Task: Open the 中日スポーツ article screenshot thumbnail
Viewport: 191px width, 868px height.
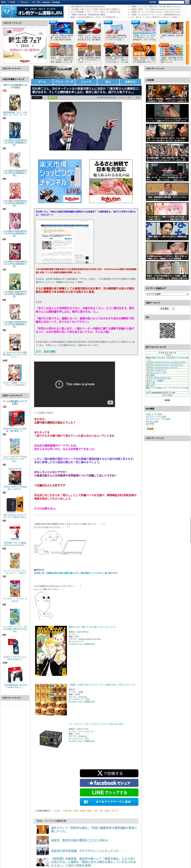Action: pyautogui.click(x=65, y=242)
